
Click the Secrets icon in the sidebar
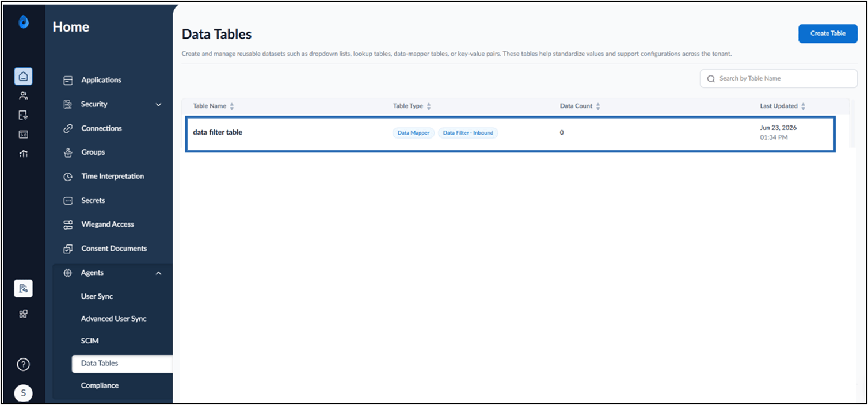tap(68, 201)
